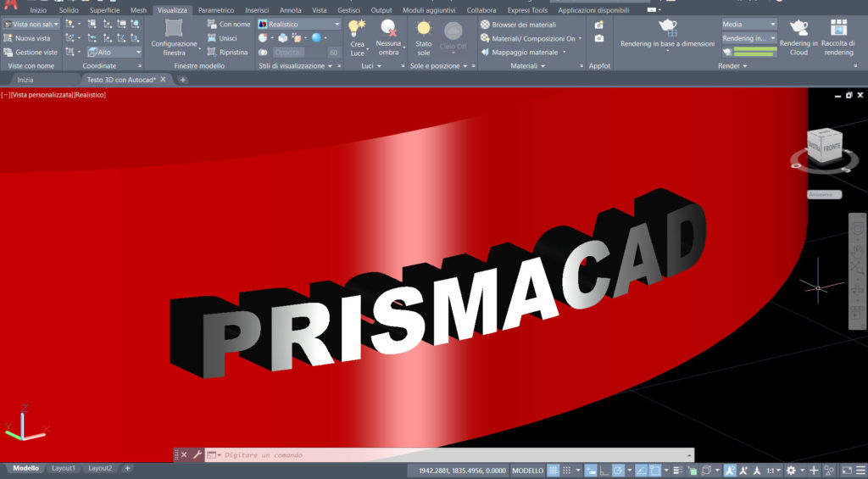
Task: Open the Nuova vista tool
Action: [26, 38]
